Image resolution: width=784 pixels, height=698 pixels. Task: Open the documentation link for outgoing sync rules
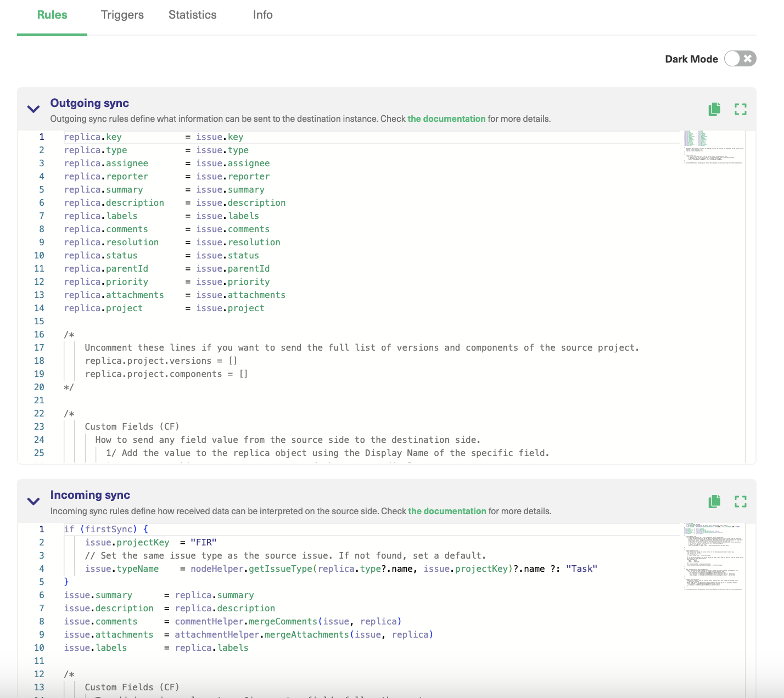coord(446,119)
